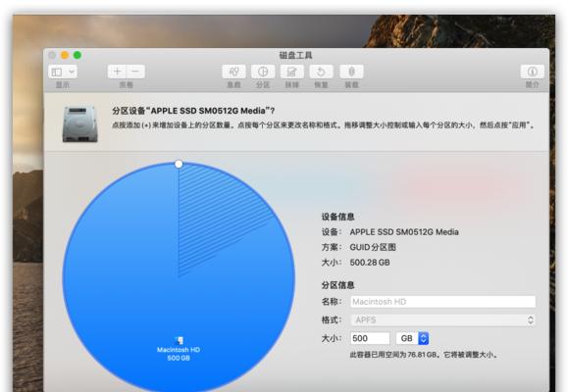Click the partition name field Macintosh HD

(443, 302)
